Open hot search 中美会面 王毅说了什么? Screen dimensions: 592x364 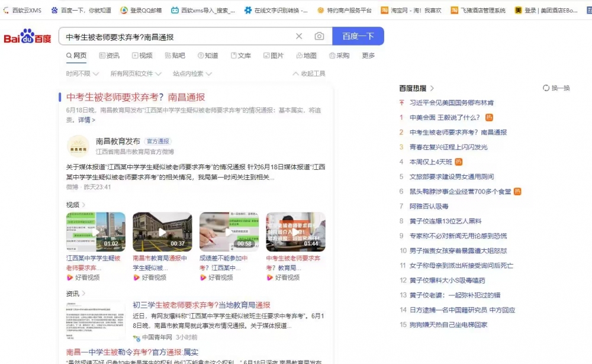coord(445,117)
